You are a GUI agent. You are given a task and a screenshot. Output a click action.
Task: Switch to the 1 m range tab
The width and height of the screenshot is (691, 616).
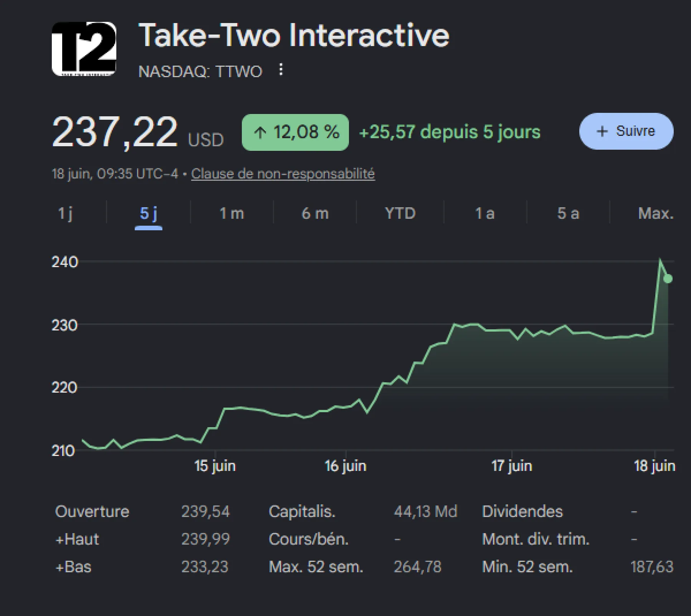[x=231, y=213]
